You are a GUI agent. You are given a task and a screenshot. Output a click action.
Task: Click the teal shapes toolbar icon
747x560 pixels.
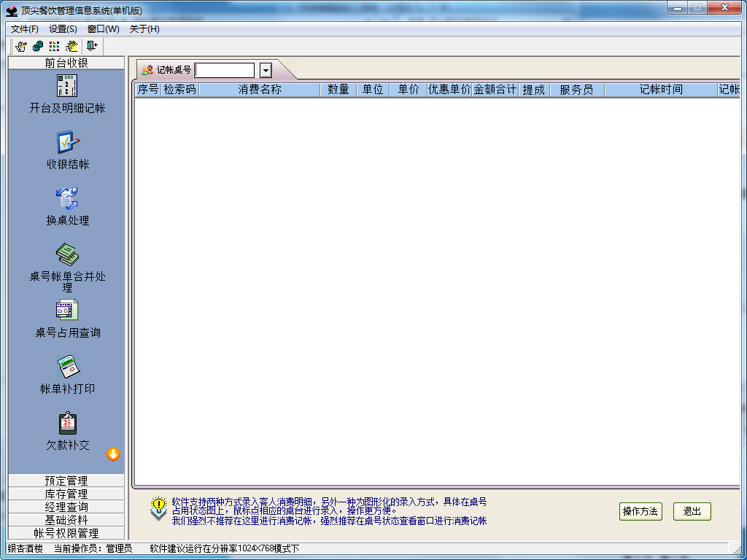[x=37, y=45]
